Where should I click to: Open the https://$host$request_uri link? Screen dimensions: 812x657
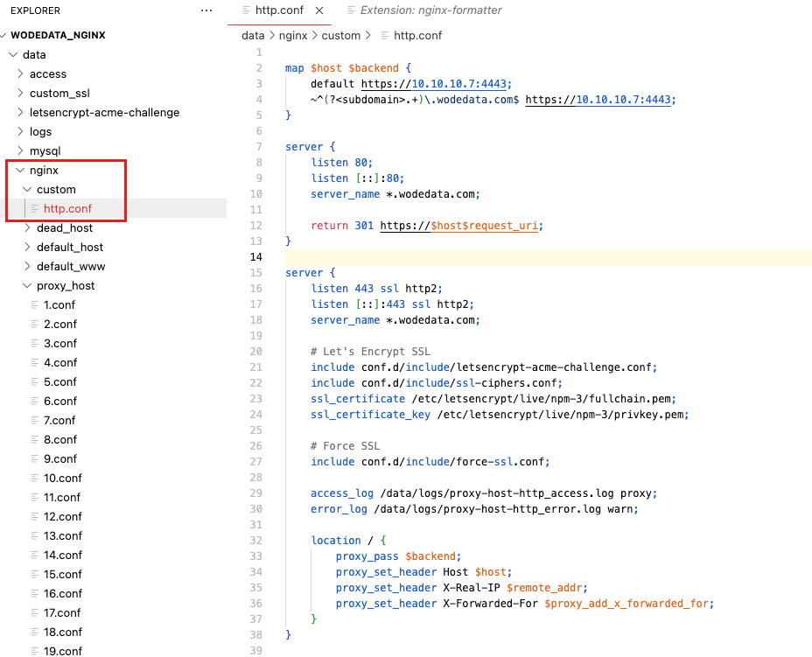(x=461, y=225)
